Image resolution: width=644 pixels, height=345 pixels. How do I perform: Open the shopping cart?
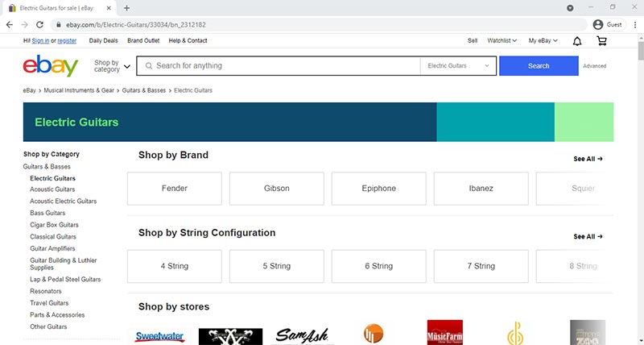[x=601, y=41]
